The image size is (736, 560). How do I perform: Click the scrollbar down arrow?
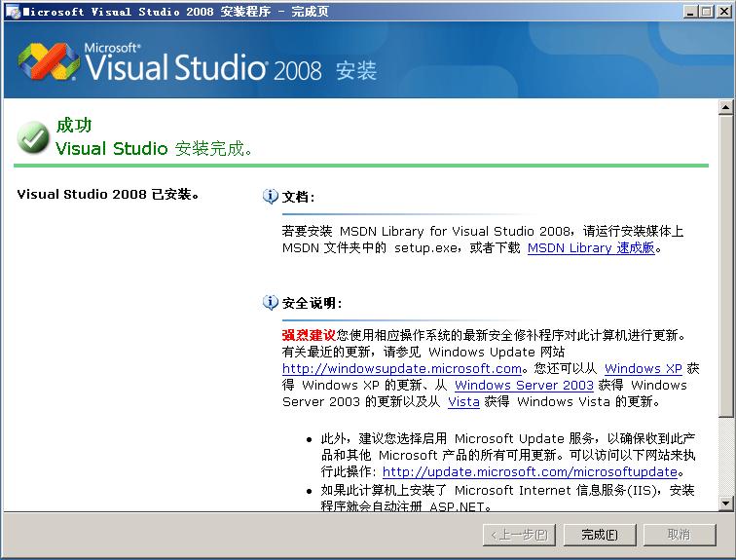pos(725,504)
